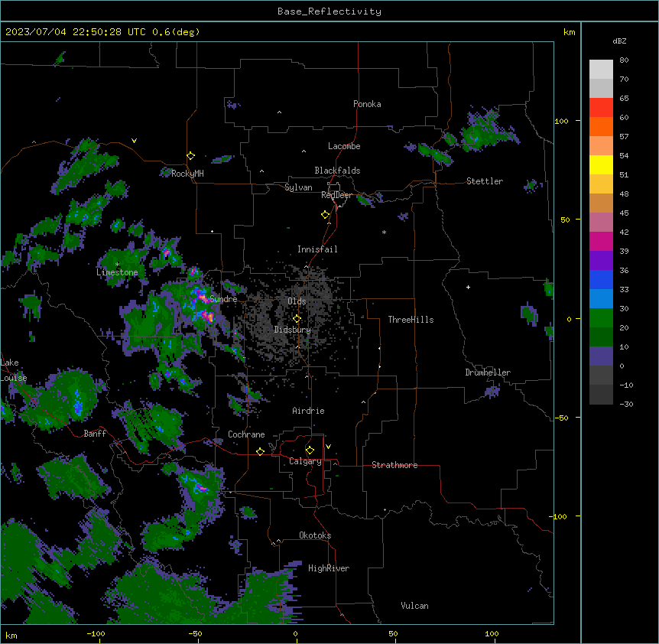Click the Limestone label
Image resolution: width=659 pixels, height=644 pixels.
[117, 272]
